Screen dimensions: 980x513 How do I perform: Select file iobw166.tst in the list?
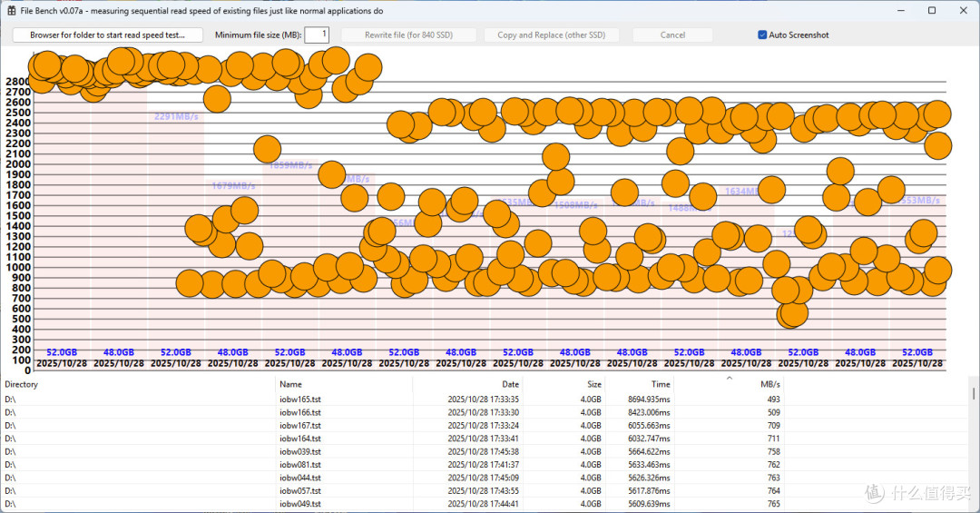(300, 412)
